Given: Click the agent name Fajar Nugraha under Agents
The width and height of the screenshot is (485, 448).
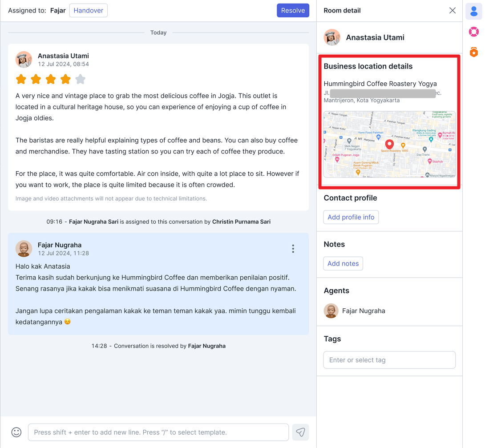Looking at the screenshot, I should click(364, 311).
